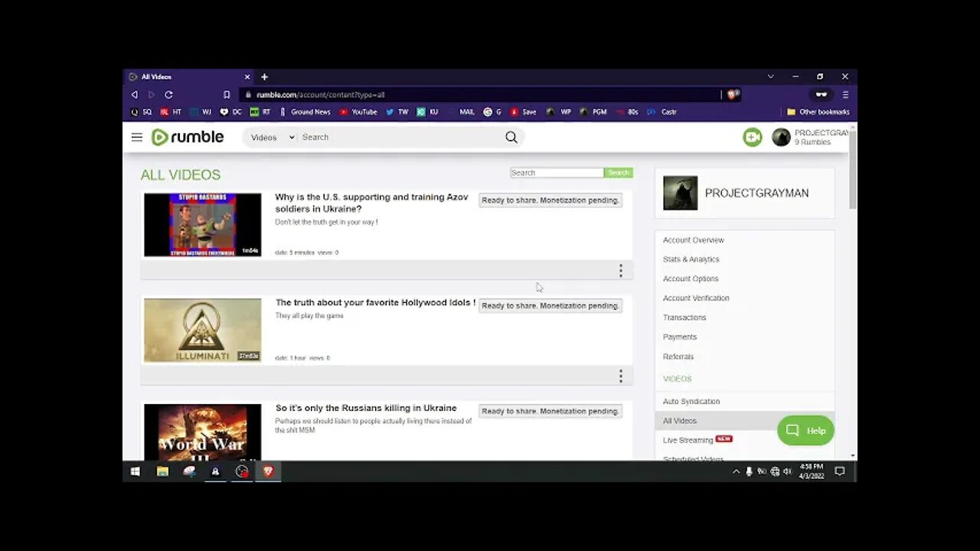This screenshot has height=551, width=980.
Task: Open Transactions in sidebar
Action: [x=684, y=318]
